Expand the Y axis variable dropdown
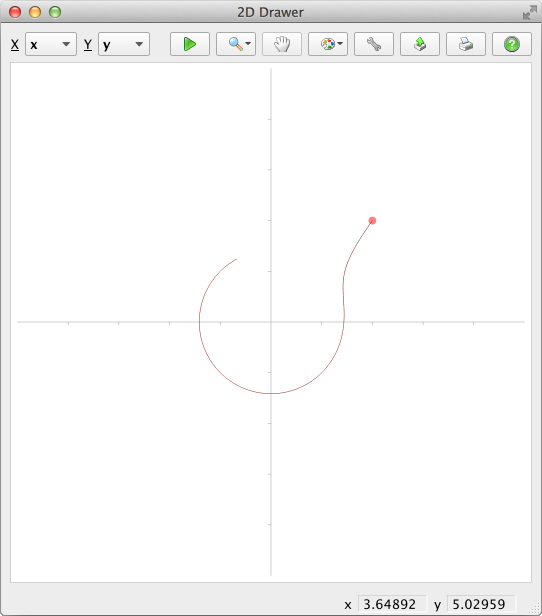This screenshot has width=542, height=616. [124, 44]
